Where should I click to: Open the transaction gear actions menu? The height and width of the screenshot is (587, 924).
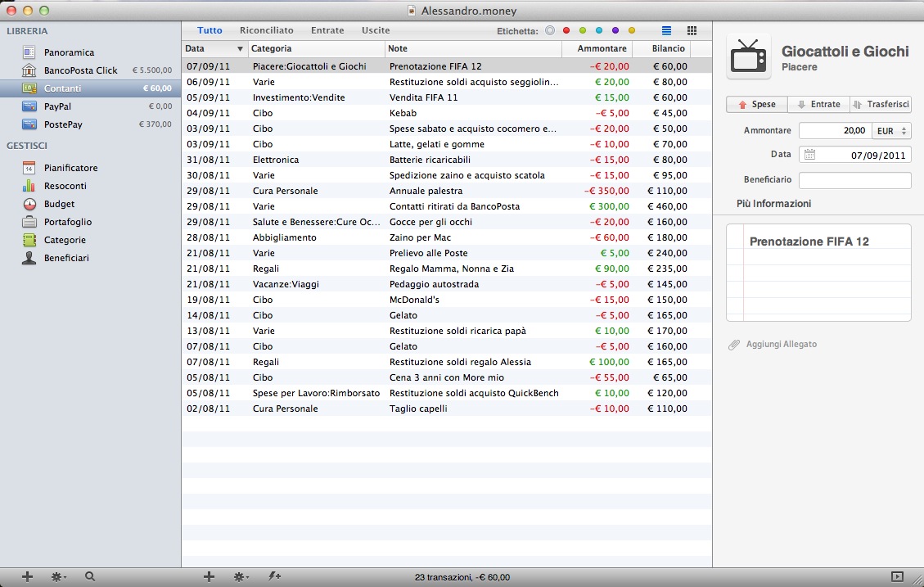pos(241,577)
